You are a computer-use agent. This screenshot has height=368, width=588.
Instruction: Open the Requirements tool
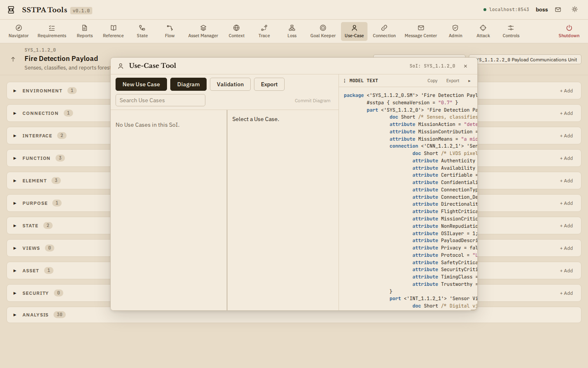[52, 31]
